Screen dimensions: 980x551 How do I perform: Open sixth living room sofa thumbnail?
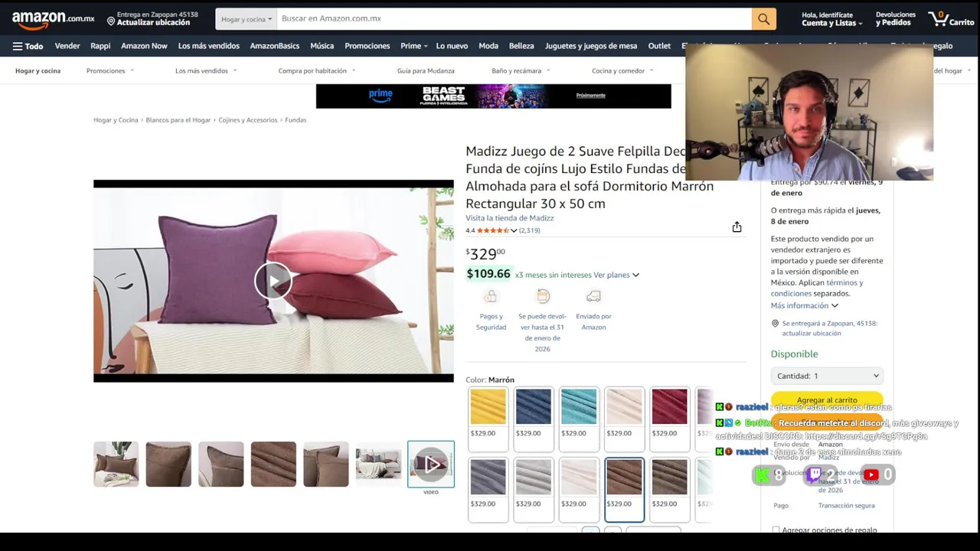coord(378,464)
